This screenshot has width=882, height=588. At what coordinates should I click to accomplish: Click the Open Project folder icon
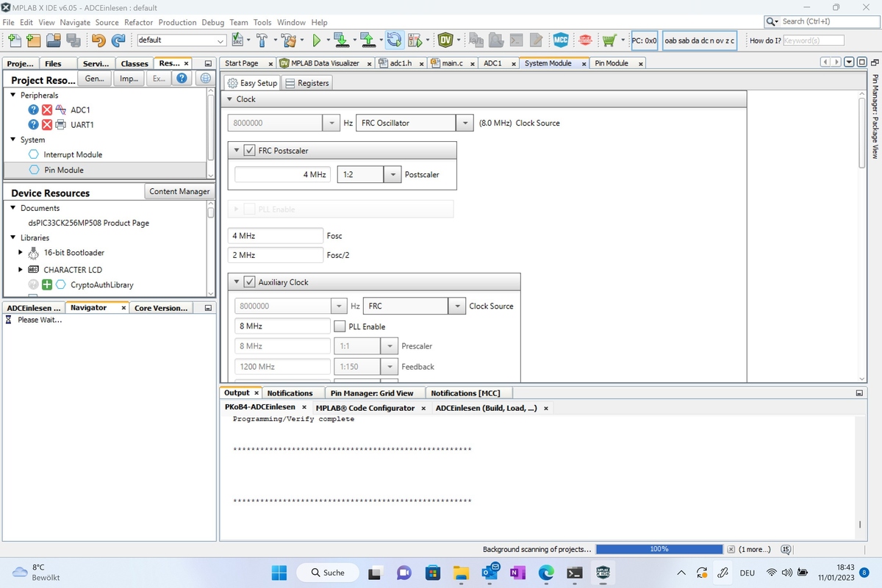click(x=54, y=40)
